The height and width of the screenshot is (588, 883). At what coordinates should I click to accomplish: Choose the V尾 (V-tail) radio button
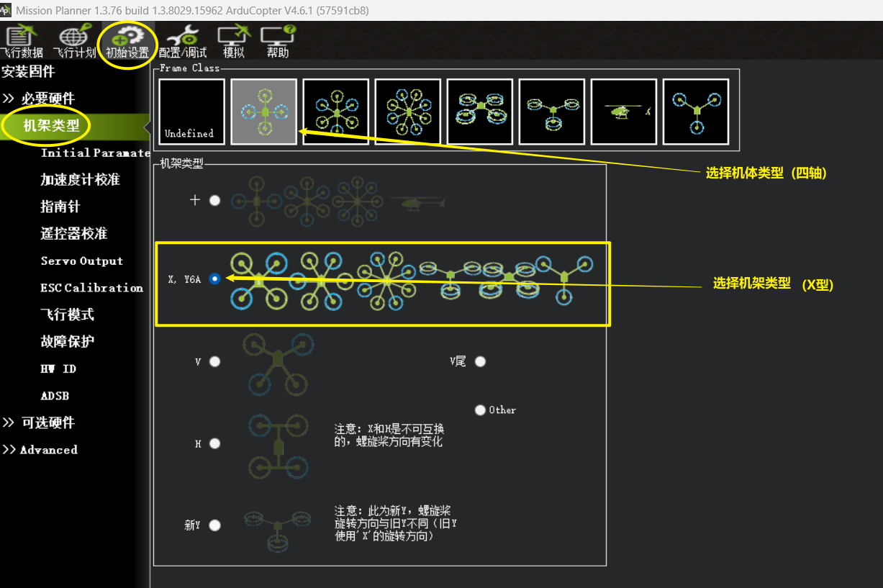click(x=480, y=361)
